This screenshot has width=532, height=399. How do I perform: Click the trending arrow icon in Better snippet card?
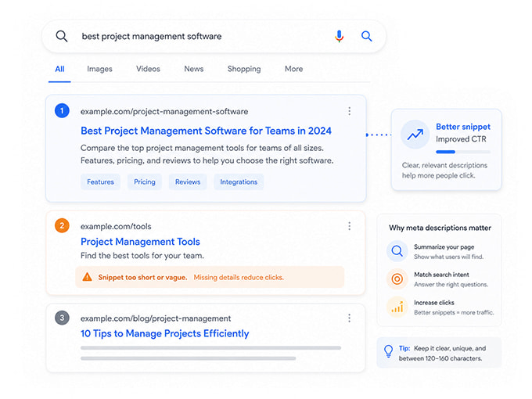[415, 135]
